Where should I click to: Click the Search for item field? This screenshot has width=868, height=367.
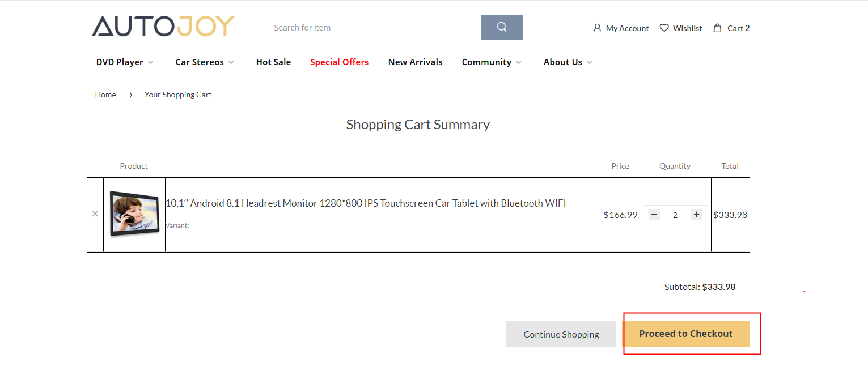click(x=369, y=28)
